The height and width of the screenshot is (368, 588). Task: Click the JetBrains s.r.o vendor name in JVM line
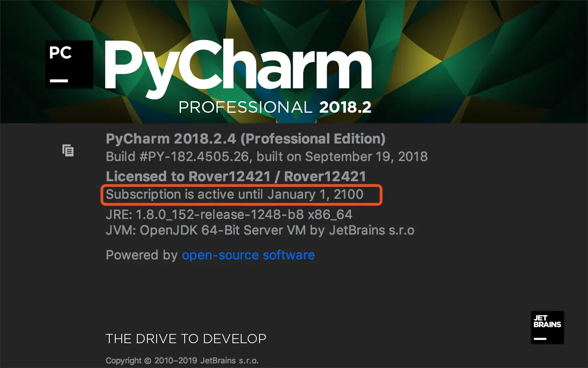click(372, 230)
